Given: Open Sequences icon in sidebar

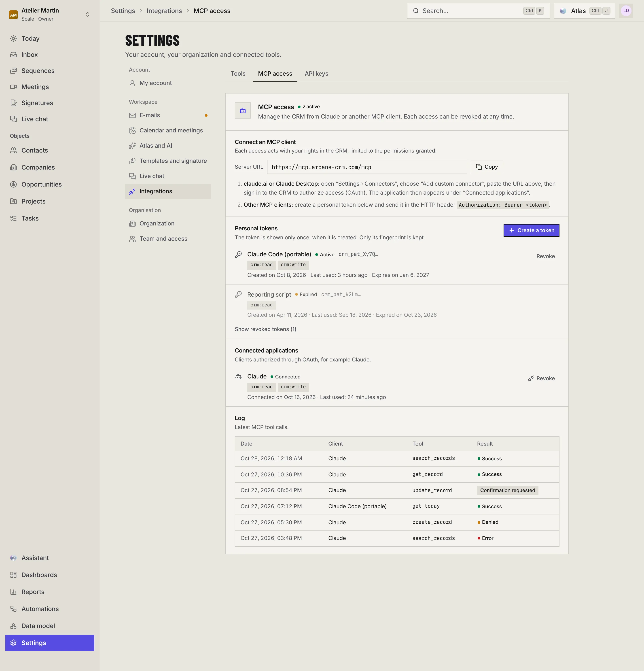Looking at the screenshot, I should pyautogui.click(x=13, y=70).
